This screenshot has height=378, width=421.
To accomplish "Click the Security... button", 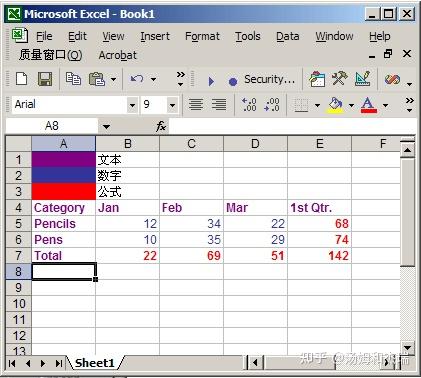I will (x=269, y=79).
